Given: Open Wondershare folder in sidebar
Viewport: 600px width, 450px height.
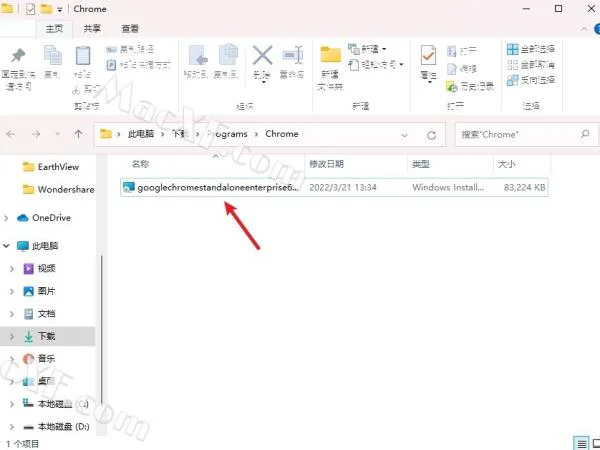Looking at the screenshot, I should coord(58,189).
